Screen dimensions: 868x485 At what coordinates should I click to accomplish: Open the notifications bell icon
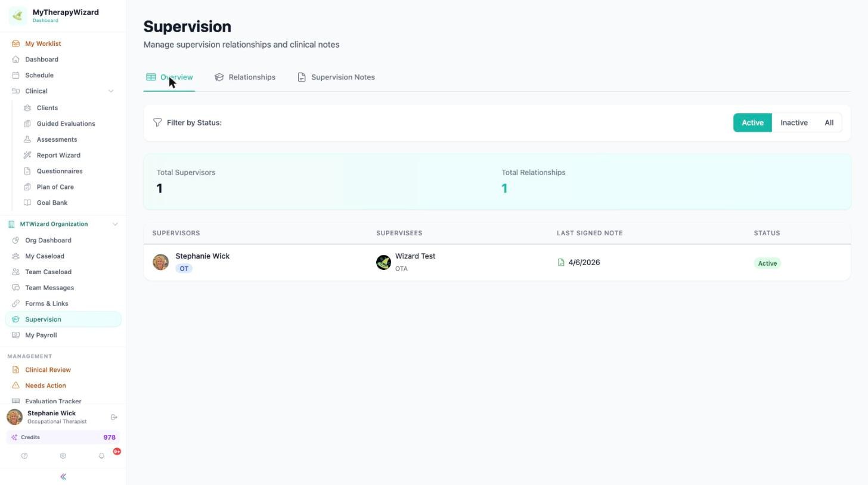101,456
